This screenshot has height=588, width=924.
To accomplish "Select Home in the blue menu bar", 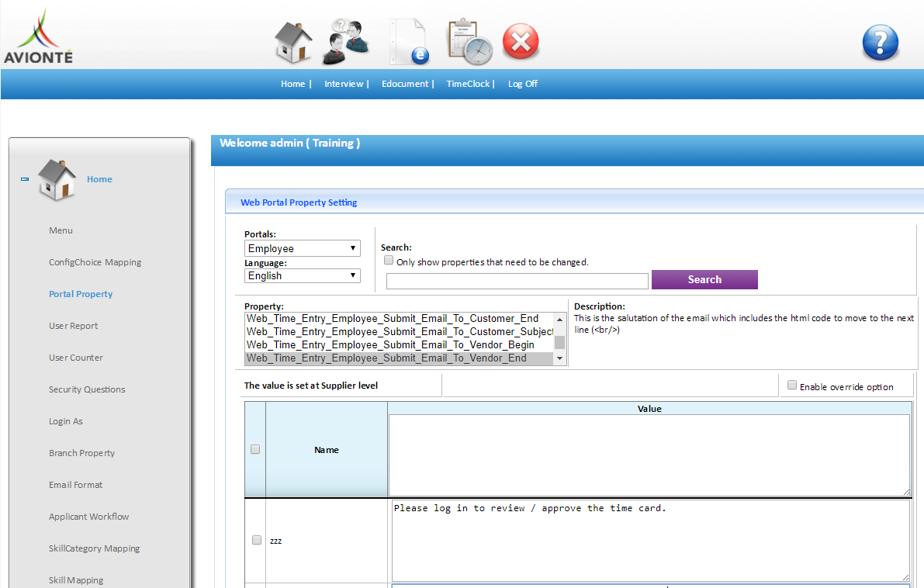I will click(x=293, y=84).
